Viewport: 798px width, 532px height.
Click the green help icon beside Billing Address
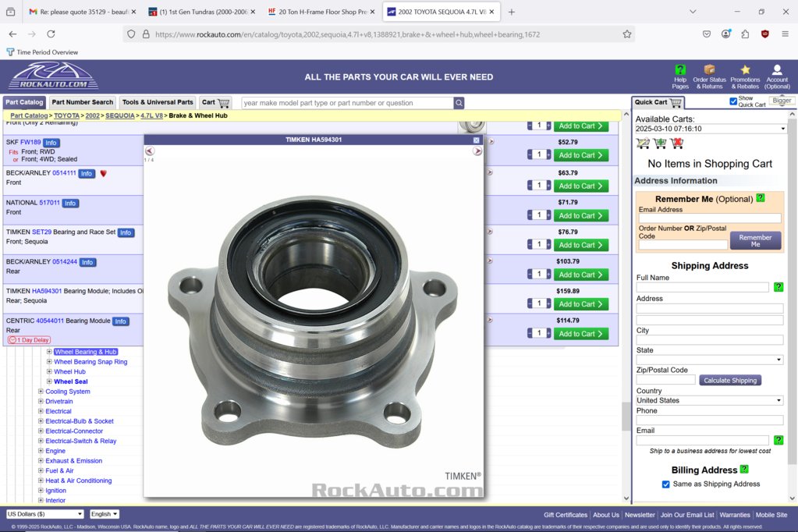click(744, 469)
